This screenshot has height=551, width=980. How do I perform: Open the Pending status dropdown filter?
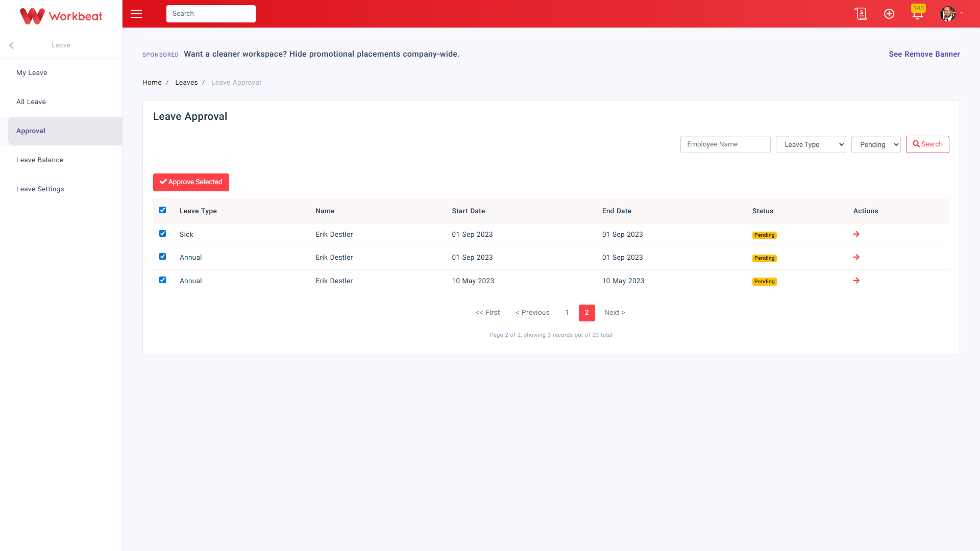tap(876, 144)
